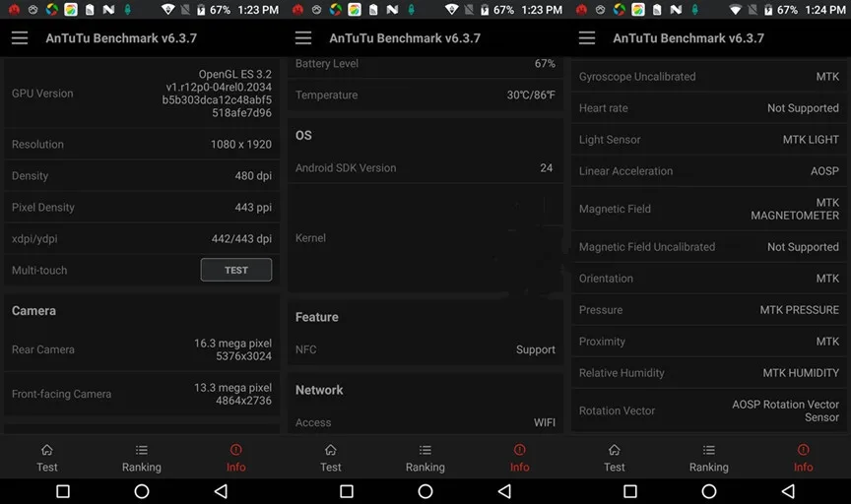The width and height of the screenshot is (851, 504).
Task: Tap Android recents square on Camera info screen
Action: (63, 491)
